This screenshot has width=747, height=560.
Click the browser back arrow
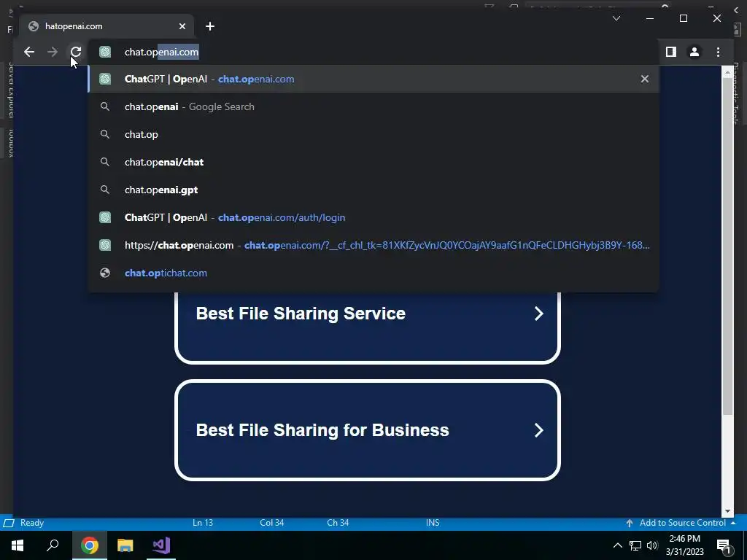[29, 52]
